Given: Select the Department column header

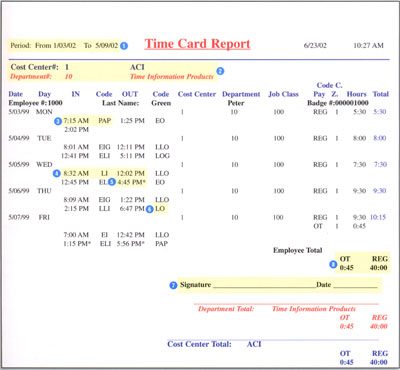Looking at the screenshot, I should tap(241, 94).
